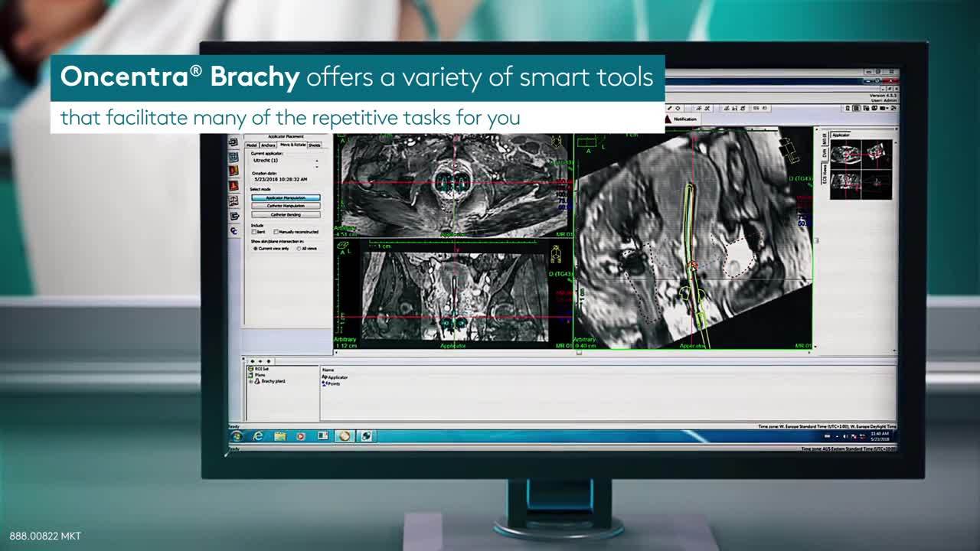
Task: Select the top-right thumbnail in the right panel
Action: click(x=877, y=155)
